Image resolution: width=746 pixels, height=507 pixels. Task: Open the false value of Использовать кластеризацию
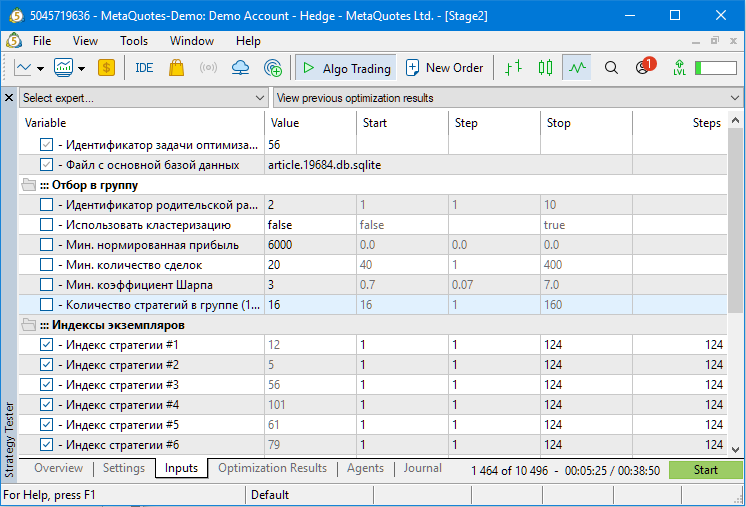[x=310, y=225]
